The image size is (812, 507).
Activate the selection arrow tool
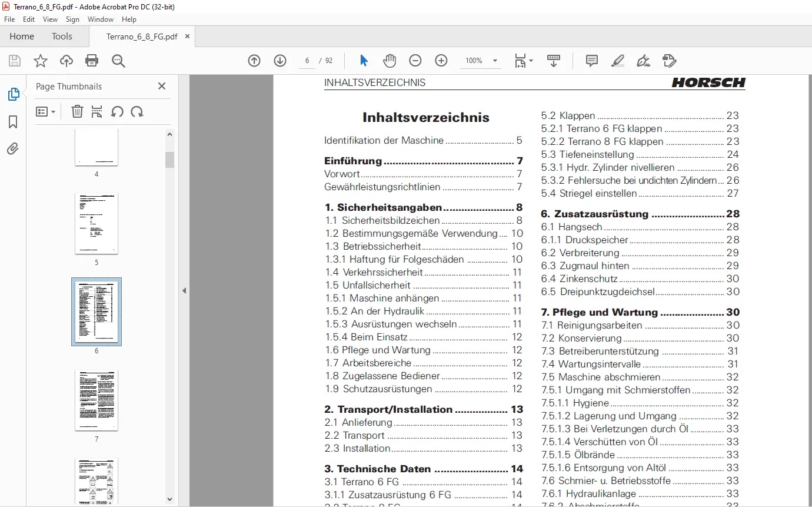pyautogui.click(x=364, y=61)
